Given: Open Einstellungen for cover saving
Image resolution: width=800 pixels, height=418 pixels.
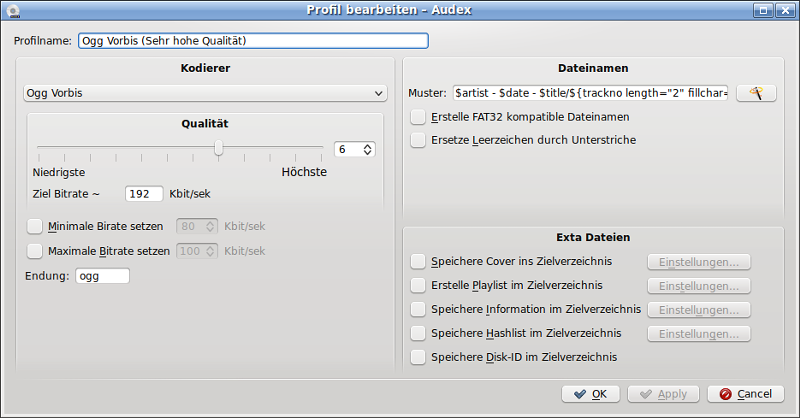Looking at the screenshot, I should click(699, 262).
